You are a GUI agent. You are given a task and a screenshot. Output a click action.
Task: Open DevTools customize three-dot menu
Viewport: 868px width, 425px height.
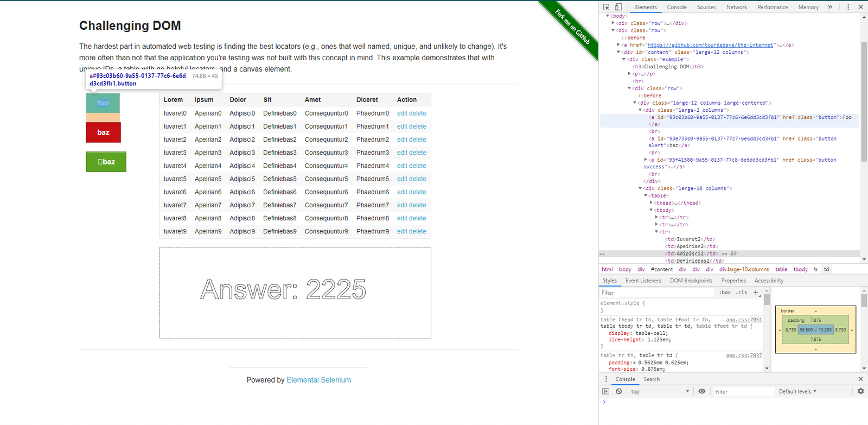click(848, 7)
